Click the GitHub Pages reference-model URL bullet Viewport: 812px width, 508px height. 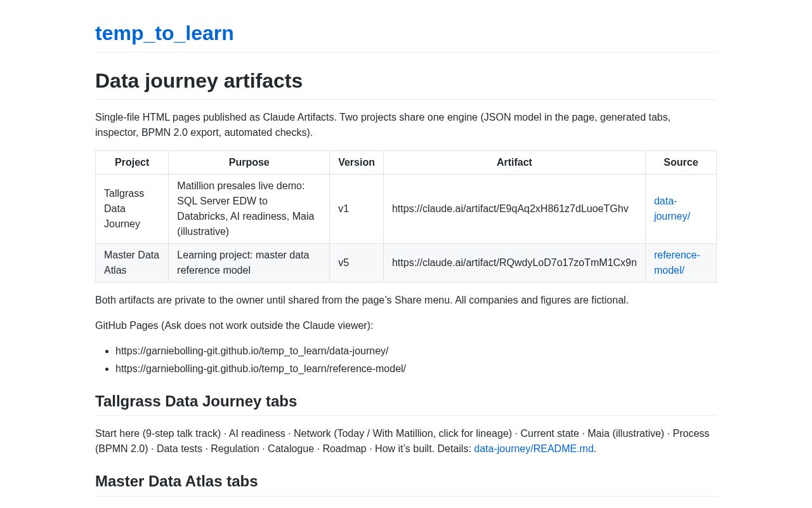point(261,369)
